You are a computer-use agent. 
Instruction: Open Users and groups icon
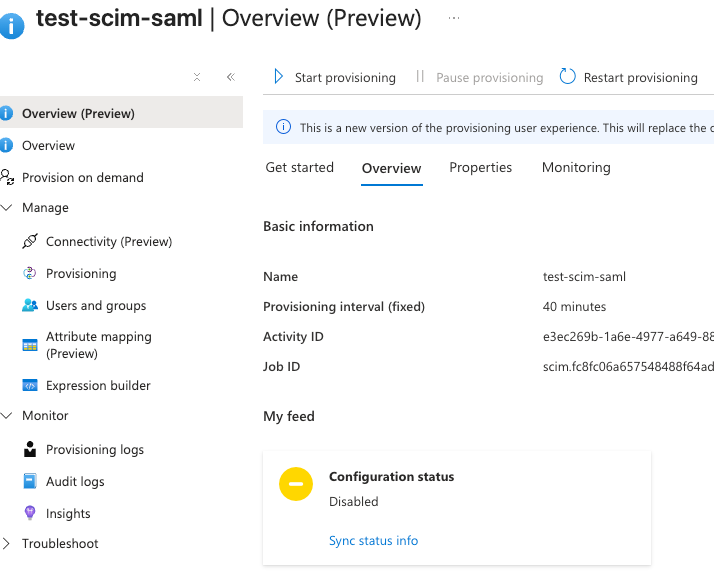[x=29, y=306]
